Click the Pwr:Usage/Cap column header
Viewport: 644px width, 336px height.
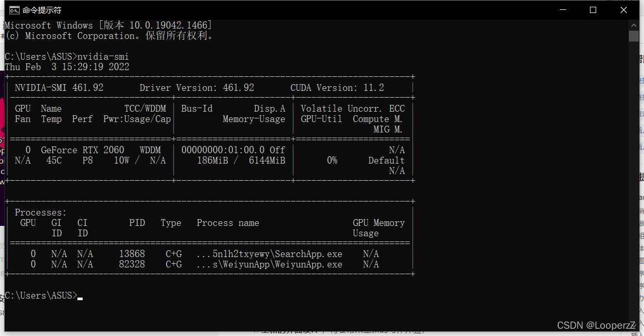tap(137, 119)
